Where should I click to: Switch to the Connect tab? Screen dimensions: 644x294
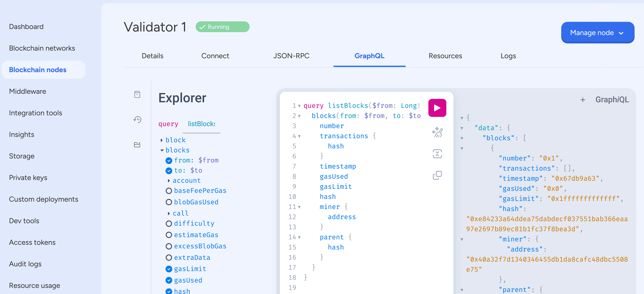pyautogui.click(x=215, y=56)
